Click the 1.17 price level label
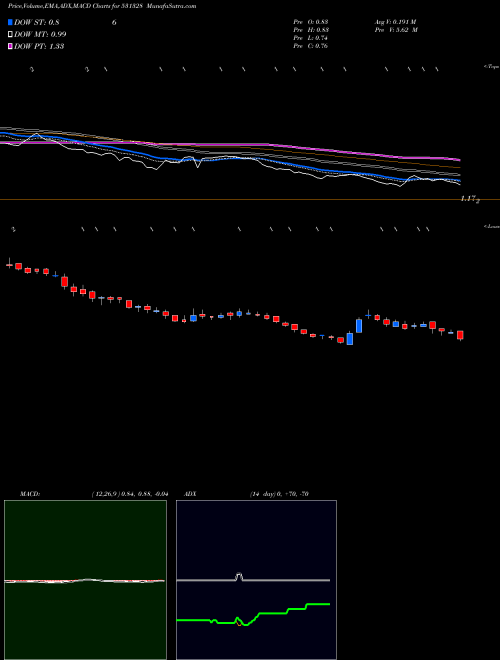The height and width of the screenshot is (660, 500). 470,199
